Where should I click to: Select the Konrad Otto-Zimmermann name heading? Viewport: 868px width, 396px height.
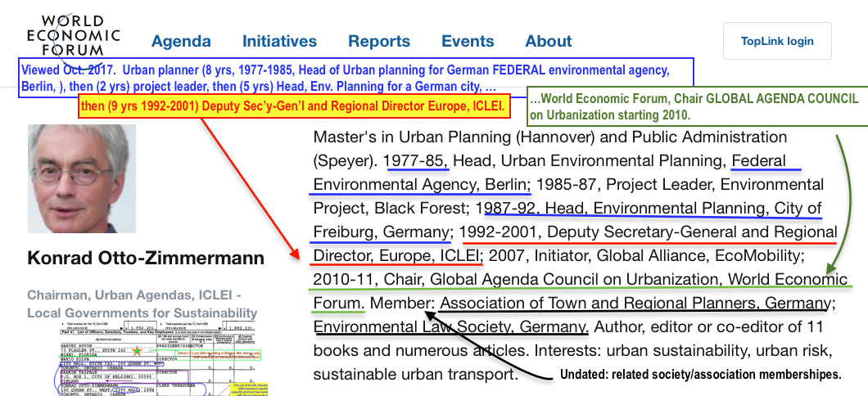point(146,259)
